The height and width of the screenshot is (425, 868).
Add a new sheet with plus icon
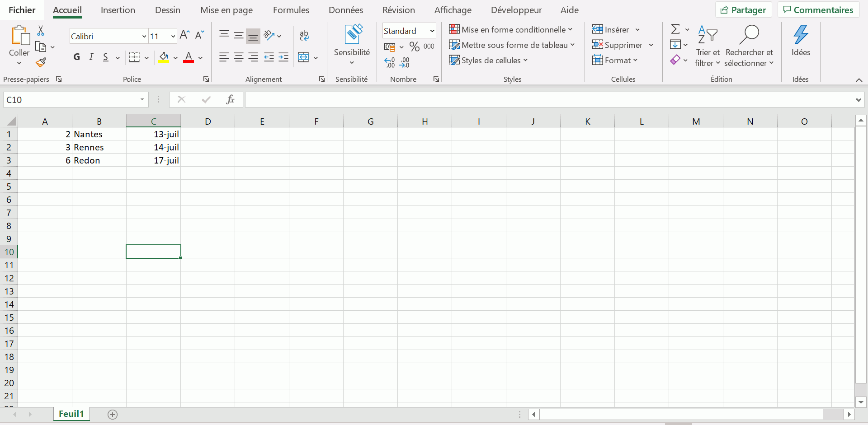(113, 414)
